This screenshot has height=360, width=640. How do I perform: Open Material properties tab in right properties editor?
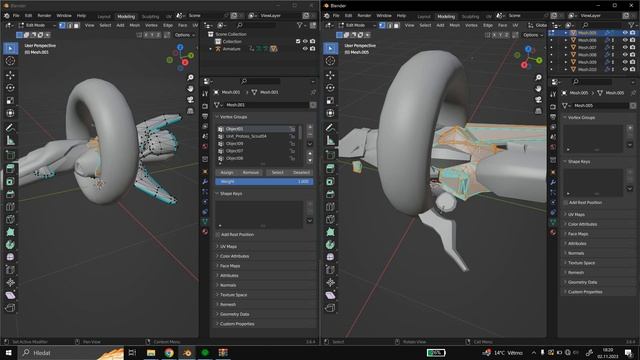pos(553,232)
